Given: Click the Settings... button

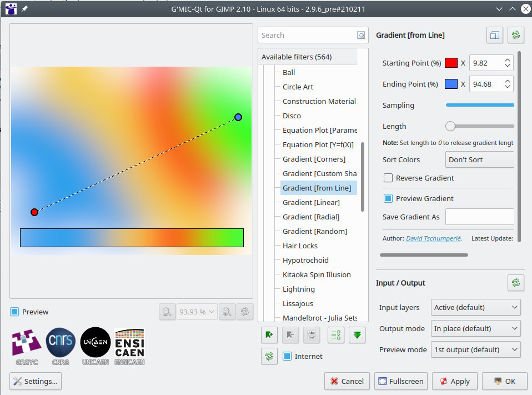Looking at the screenshot, I should (36, 381).
